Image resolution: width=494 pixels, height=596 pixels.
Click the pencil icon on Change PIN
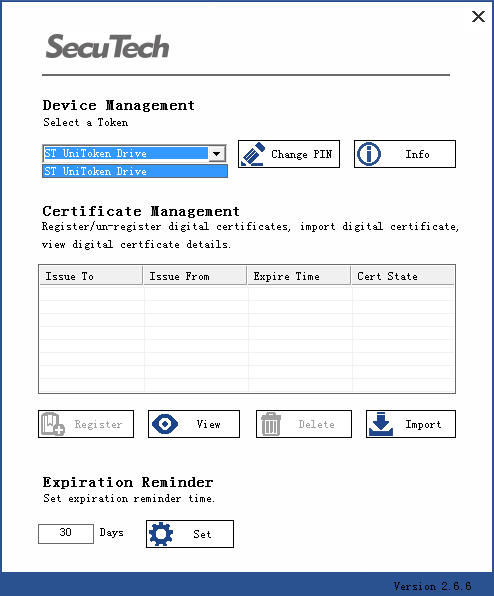[253, 154]
